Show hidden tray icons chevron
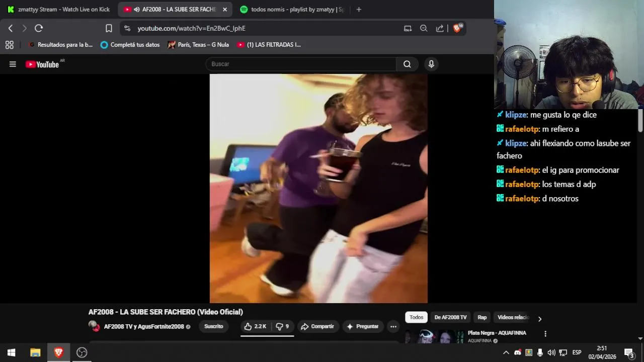Screen dimensions: 644x362 click(506, 352)
